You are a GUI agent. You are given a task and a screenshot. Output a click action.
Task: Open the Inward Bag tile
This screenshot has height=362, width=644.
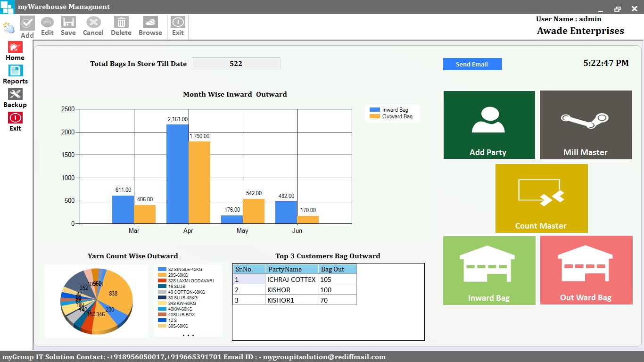tap(489, 271)
